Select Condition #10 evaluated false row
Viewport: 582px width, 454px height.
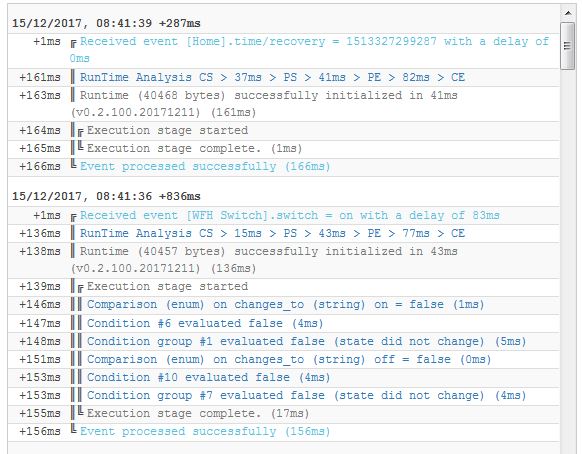(284, 378)
